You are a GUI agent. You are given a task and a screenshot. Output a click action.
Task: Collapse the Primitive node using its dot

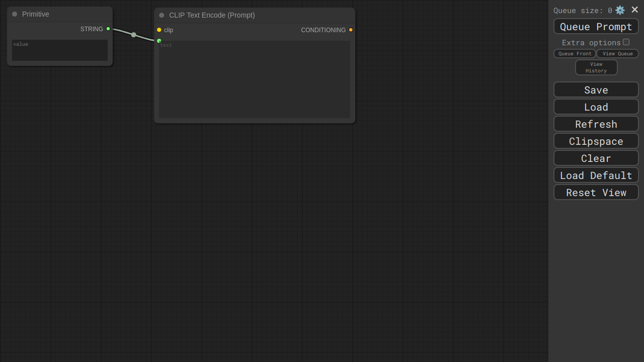(x=15, y=14)
